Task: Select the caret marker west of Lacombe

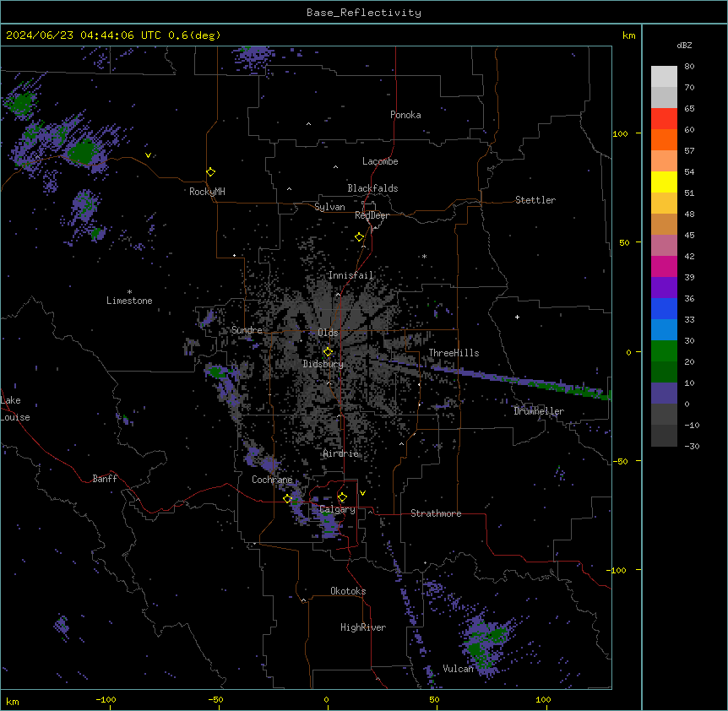Action: [x=335, y=167]
